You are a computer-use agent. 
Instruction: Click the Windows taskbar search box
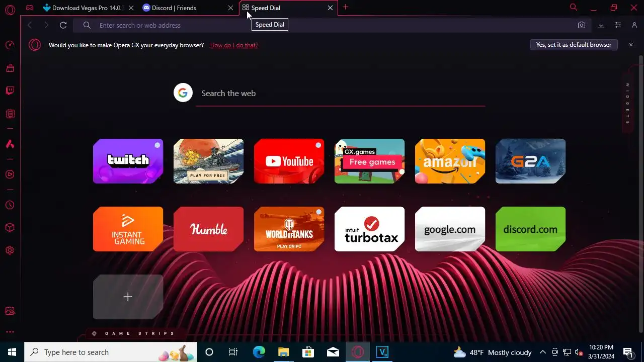[x=111, y=352]
